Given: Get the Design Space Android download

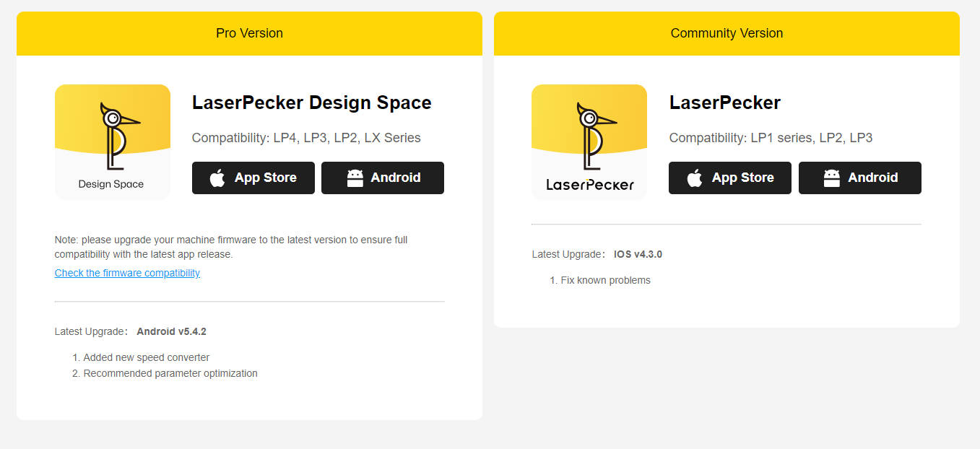Looking at the screenshot, I should pos(383,178).
